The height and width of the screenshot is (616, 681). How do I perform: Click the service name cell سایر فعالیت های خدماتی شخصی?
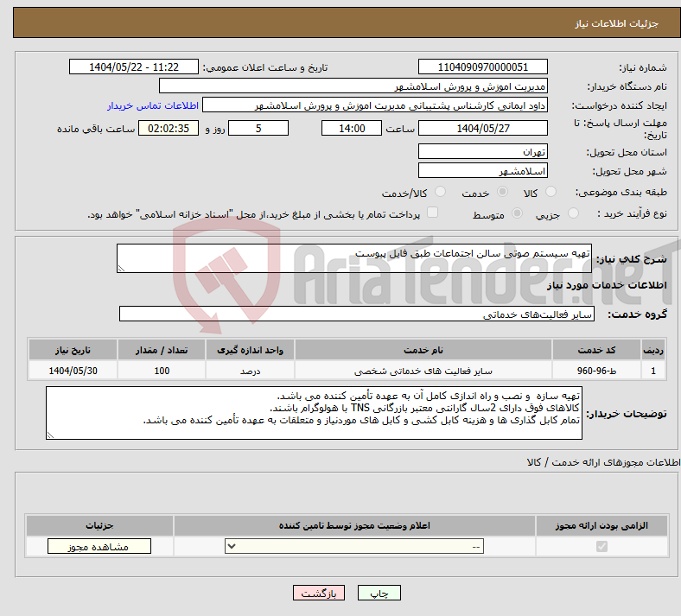coord(423,371)
